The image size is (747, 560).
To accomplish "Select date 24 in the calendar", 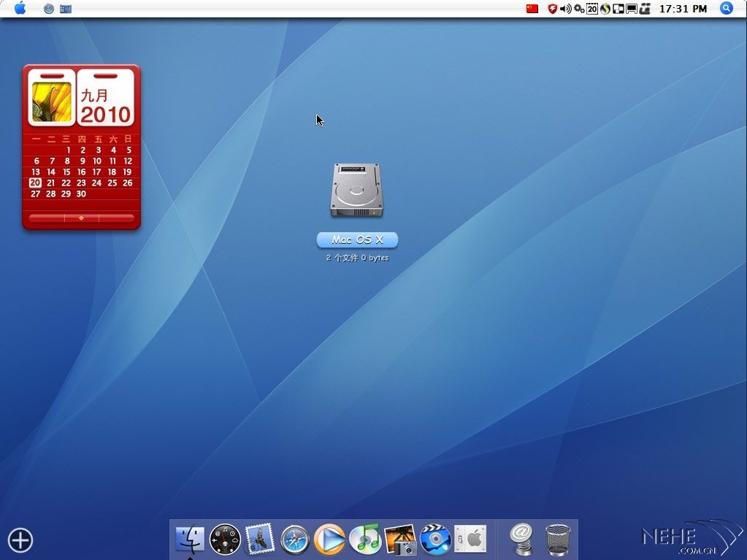I will 96,183.
